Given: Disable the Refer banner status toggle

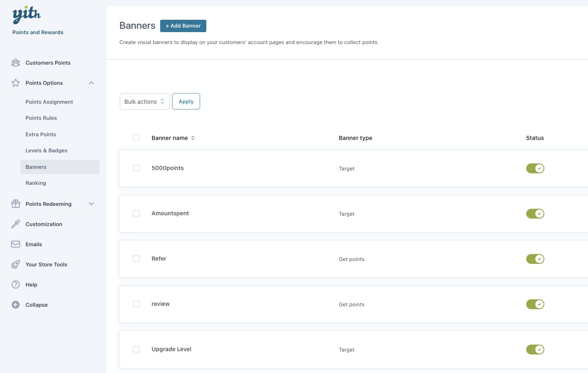Looking at the screenshot, I should tap(535, 259).
